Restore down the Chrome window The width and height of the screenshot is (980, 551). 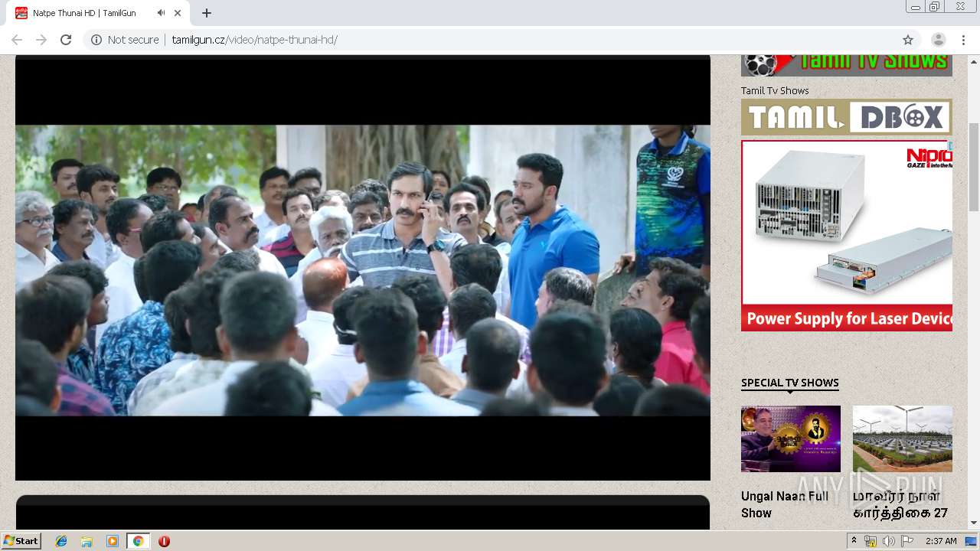tap(935, 7)
